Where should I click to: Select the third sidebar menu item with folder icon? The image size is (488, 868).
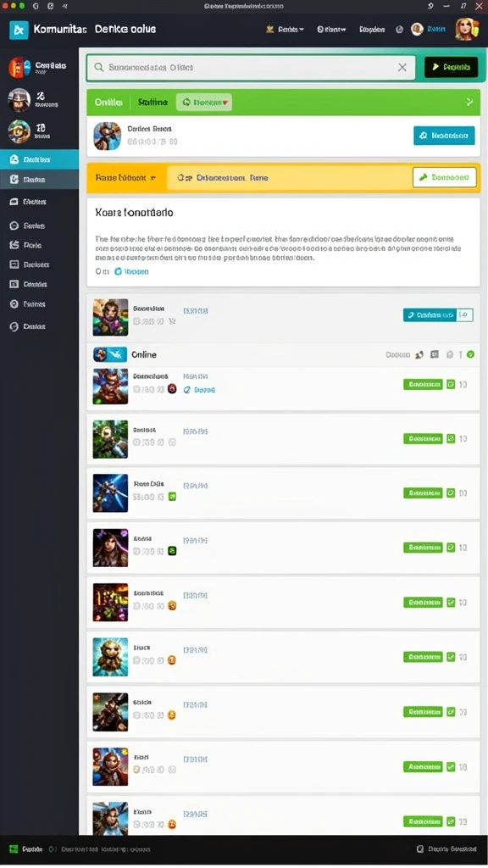click(x=39, y=202)
